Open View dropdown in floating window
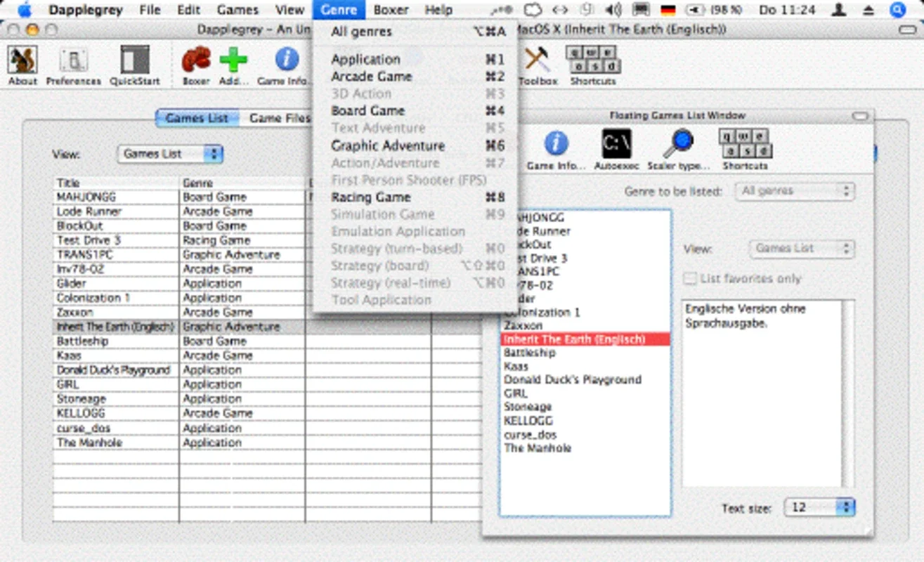Viewport: 924px width, 562px height. point(801,249)
